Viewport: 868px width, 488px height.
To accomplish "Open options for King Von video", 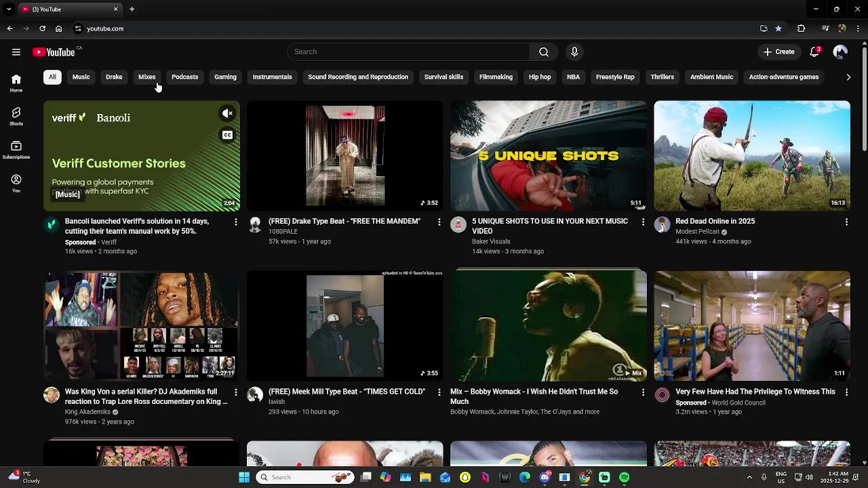I will point(236,392).
